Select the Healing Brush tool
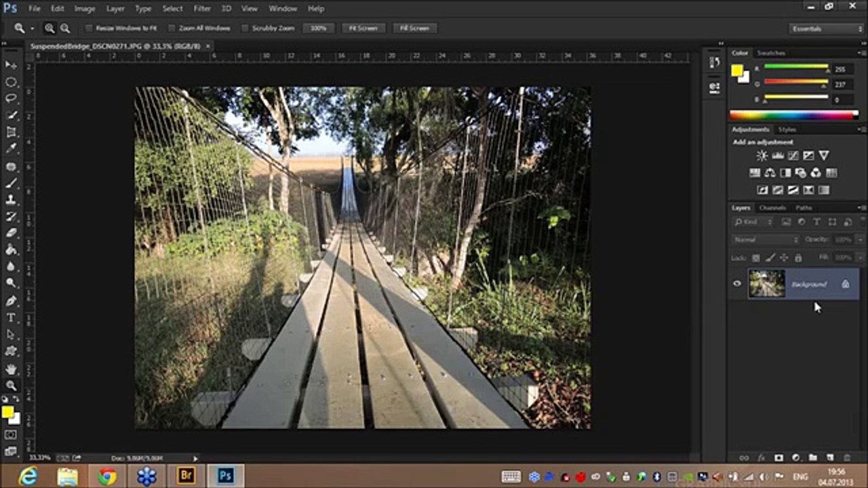This screenshot has height=488, width=868. (11, 167)
